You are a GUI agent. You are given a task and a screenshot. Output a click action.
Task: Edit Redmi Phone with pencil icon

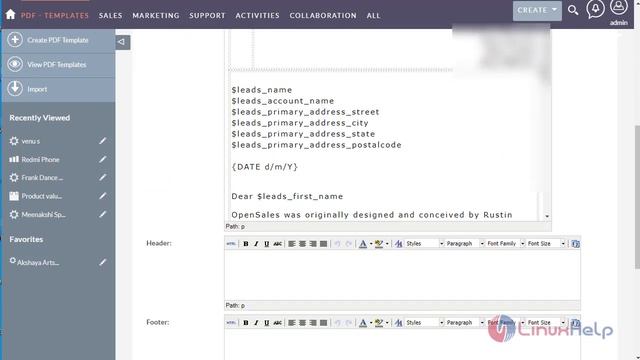[102, 159]
